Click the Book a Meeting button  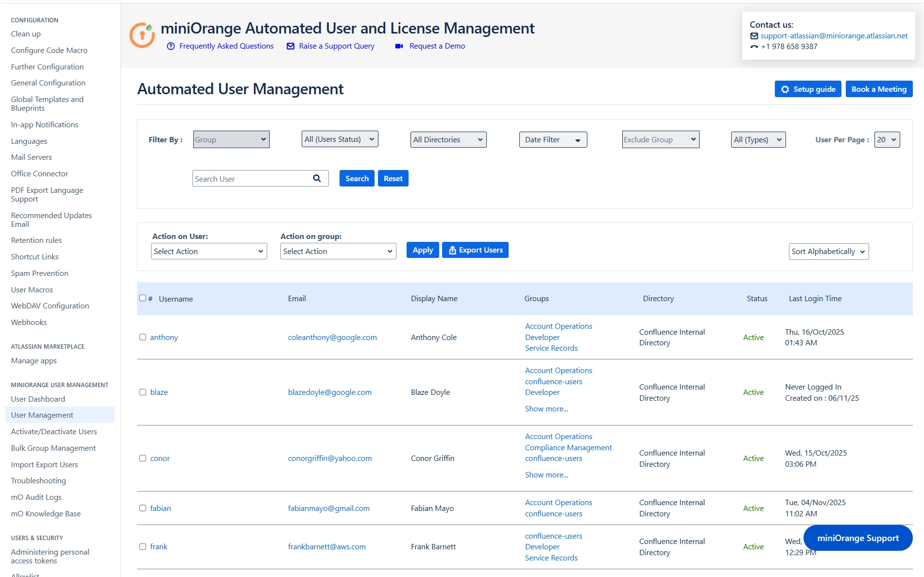(878, 89)
